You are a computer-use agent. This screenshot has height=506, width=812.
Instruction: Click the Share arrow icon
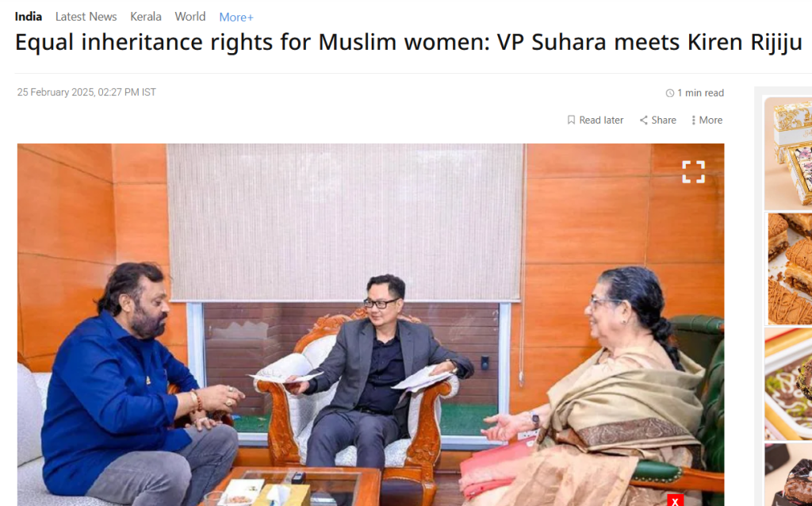[x=644, y=121]
